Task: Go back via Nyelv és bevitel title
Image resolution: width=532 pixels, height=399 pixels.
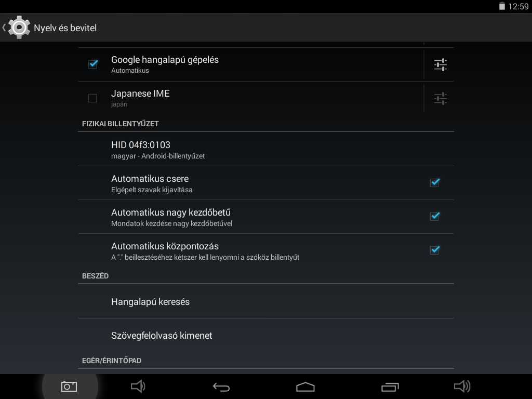Action: (x=65, y=28)
